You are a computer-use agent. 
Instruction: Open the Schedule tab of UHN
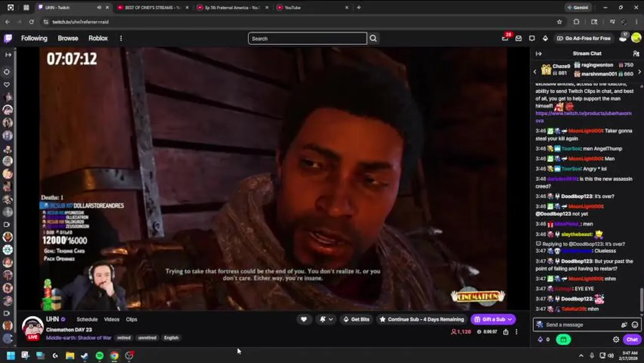(87, 319)
